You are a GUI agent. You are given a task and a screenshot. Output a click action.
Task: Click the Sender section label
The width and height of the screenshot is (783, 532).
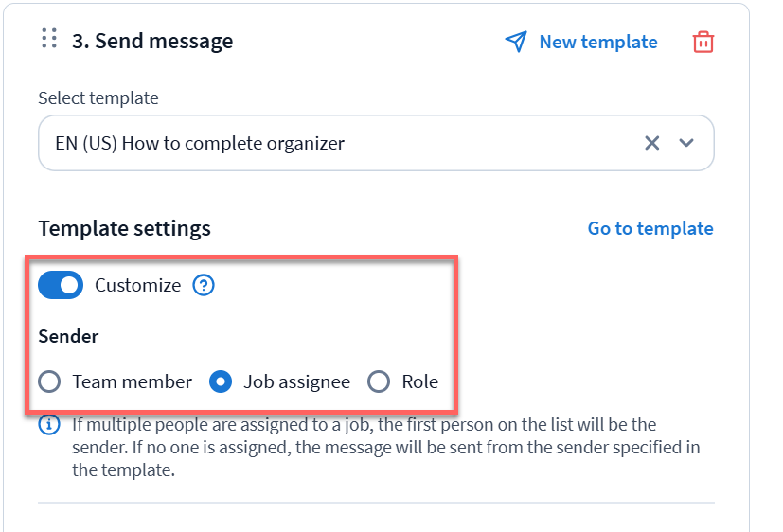coord(68,335)
